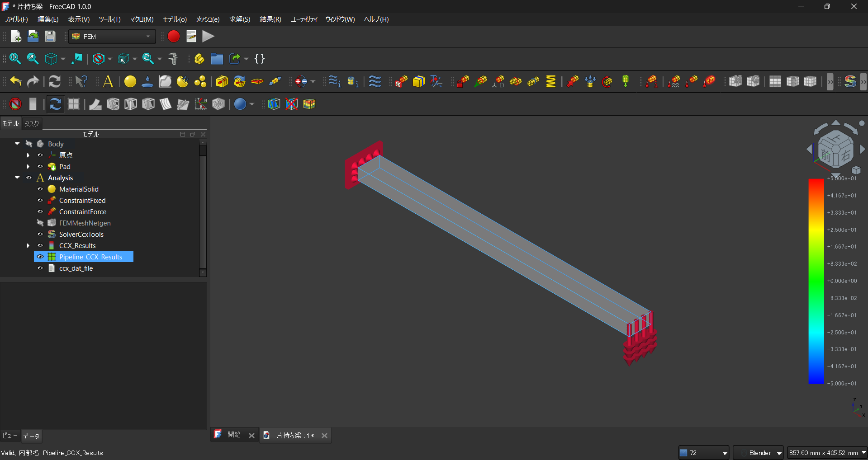868x460 pixels.
Task: Open the electrostatic potential charge icon
Action: (x=302, y=81)
